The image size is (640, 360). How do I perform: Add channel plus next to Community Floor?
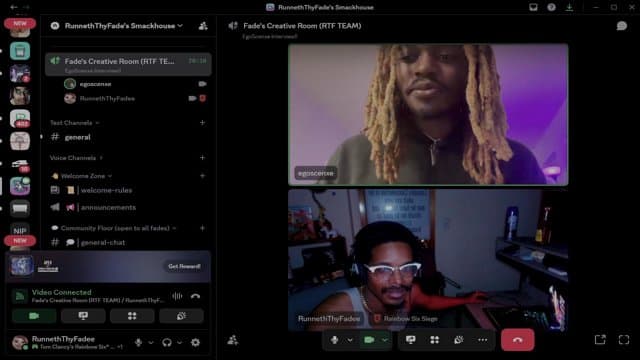click(x=202, y=228)
